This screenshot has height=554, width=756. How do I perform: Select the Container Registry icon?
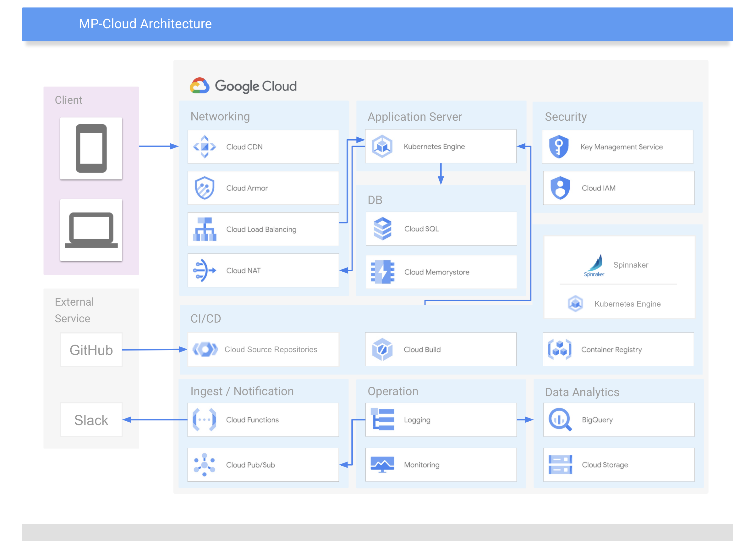559,349
